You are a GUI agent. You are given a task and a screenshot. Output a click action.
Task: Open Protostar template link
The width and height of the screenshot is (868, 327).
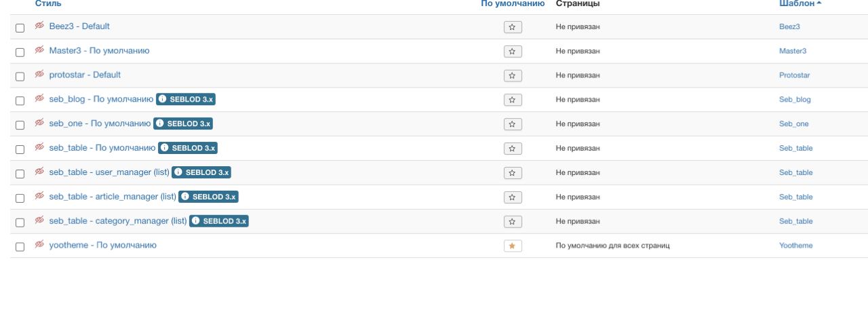(x=795, y=75)
